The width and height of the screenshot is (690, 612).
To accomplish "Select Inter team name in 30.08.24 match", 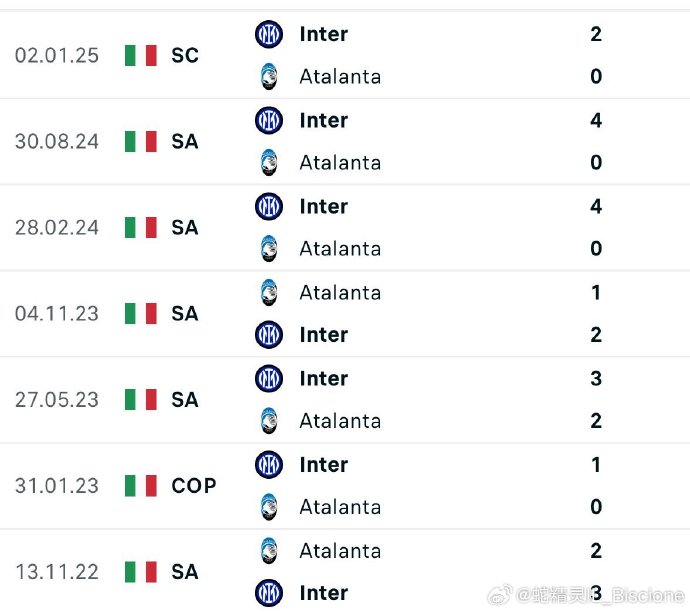I will pos(323,121).
